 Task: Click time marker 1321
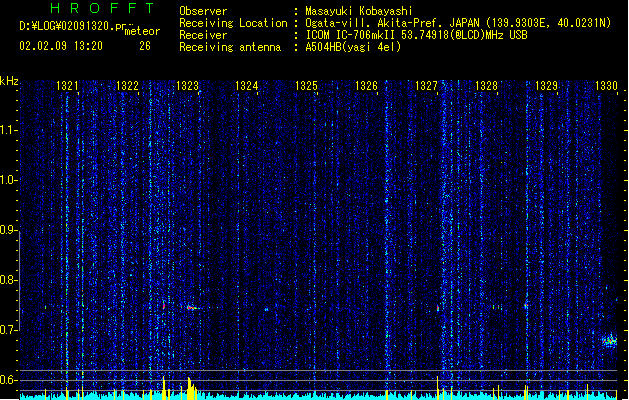coord(67,86)
